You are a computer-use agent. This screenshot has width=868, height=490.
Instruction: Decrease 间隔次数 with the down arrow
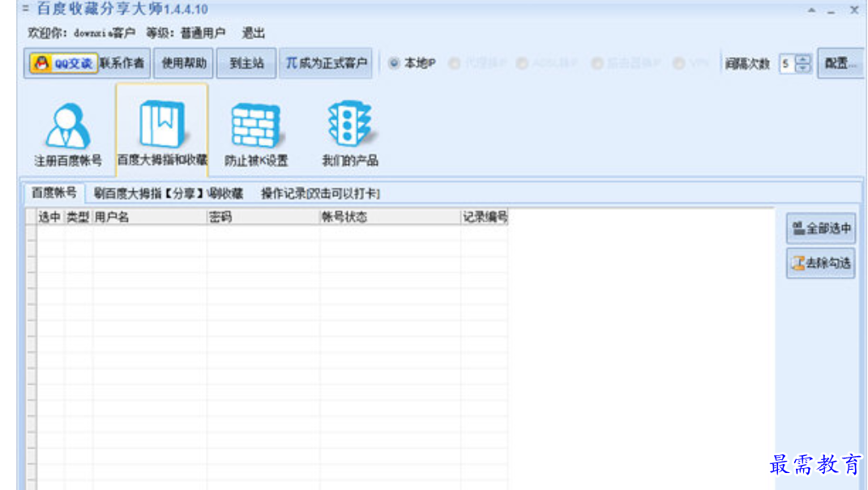click(802, 68)
